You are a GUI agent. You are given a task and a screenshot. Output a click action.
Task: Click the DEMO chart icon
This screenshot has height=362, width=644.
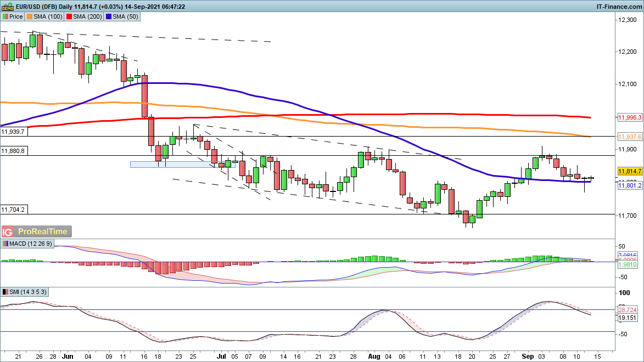click(x=8, y=6)
